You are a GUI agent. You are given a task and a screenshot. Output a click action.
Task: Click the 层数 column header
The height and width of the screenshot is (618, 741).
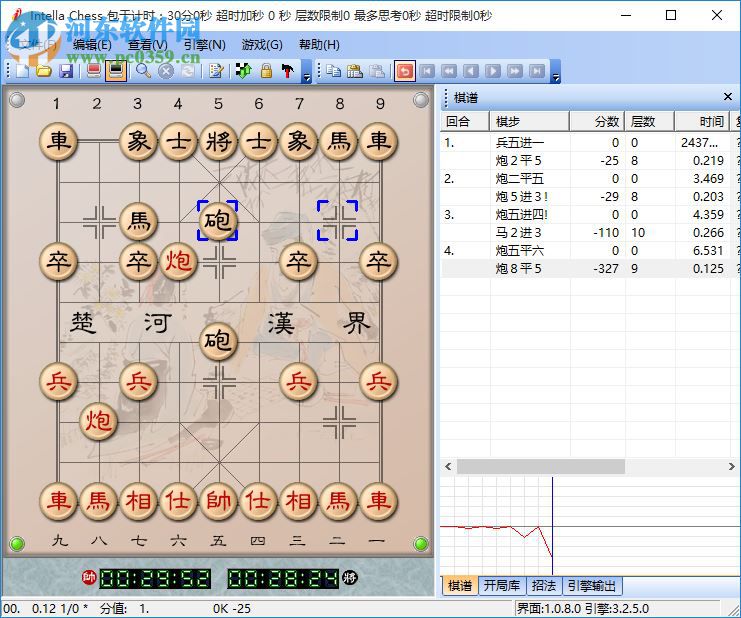649,121
